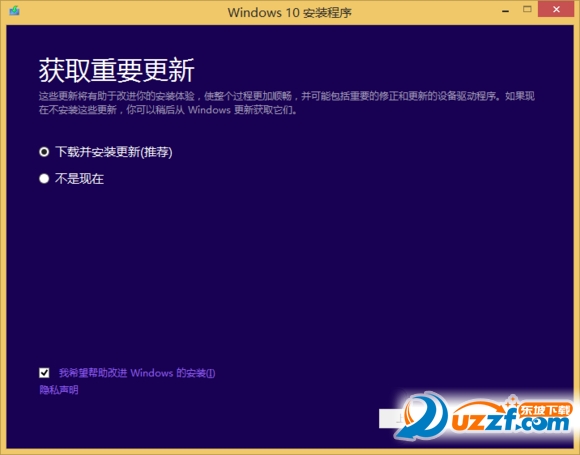Click the Windows 10 setup icon in title bar
The height and width of the screenshot is (455, 580).
[14, 11]
